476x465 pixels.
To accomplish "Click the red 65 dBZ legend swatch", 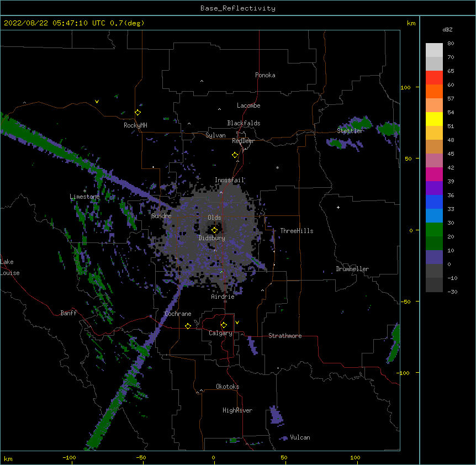I will pos(434,77).
